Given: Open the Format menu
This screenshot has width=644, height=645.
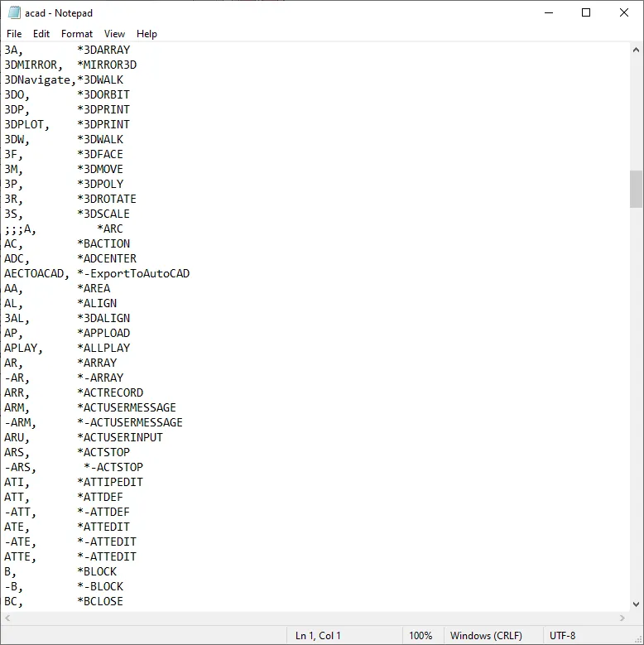Looking at the screenshot, I should click(x=77, y=34).
